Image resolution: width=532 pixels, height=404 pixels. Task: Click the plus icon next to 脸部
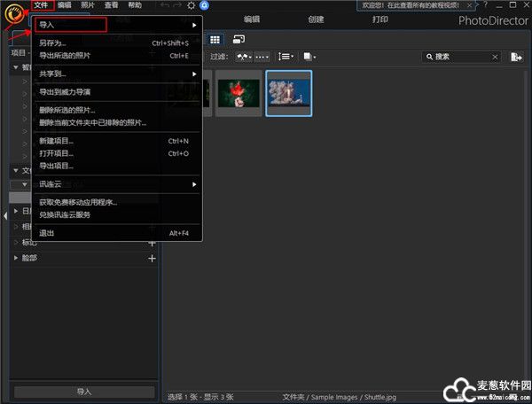click(x=152, y=258)
